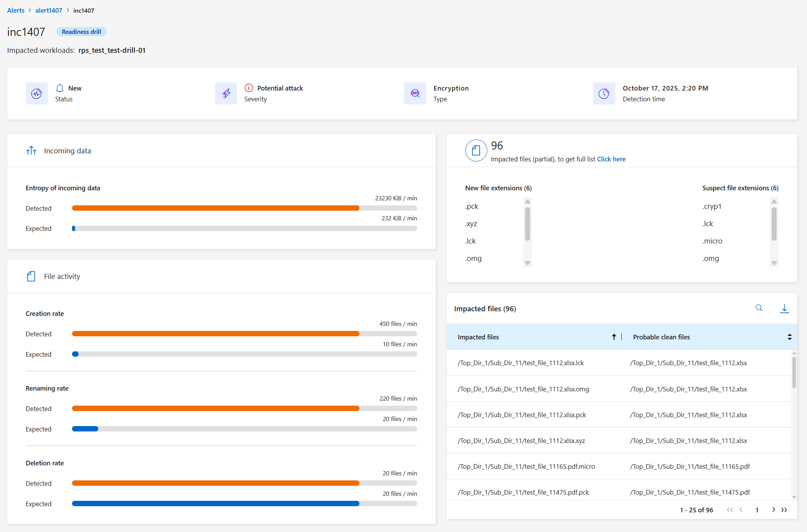Sort by Impacted files ascending arrow
The height and width of the screenshot is (532, 807).
coord(614,337)
